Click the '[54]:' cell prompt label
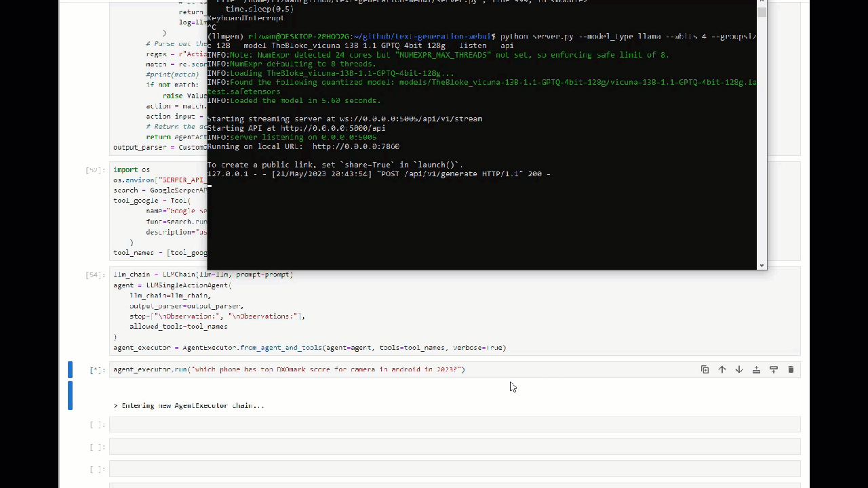The image size is (868, 488). click(x=96, y=275)
